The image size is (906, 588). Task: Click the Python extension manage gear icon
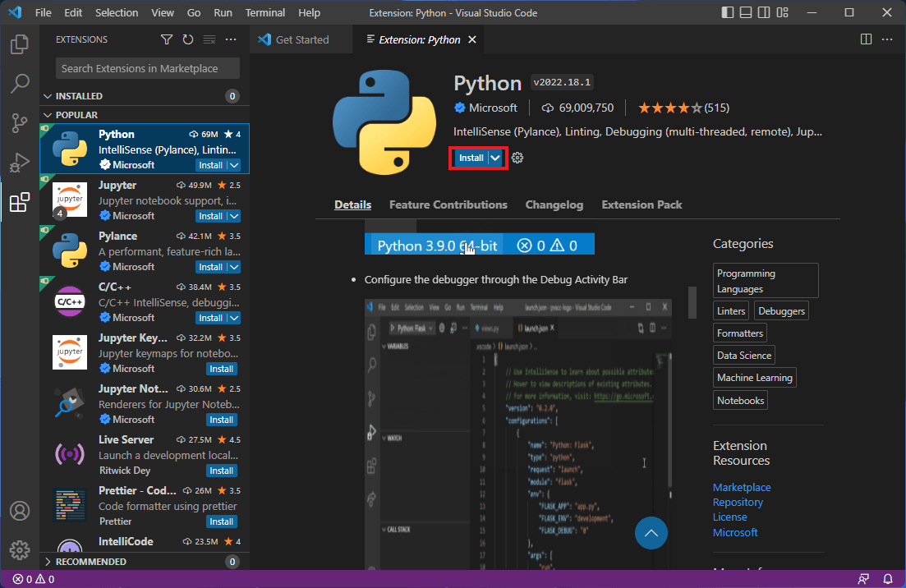click(x=517, y=158)
